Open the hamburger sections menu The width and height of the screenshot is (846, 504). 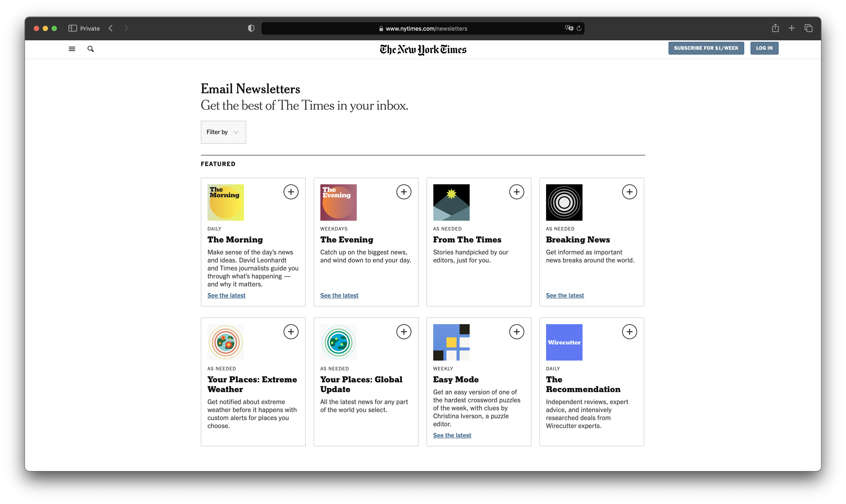coord(72,49)
